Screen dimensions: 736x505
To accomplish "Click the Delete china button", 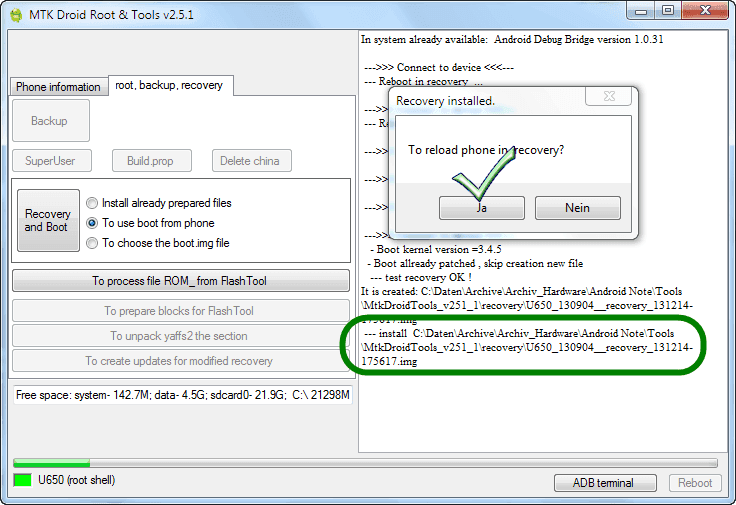I will pyautogui.click(x=252, y=161).
